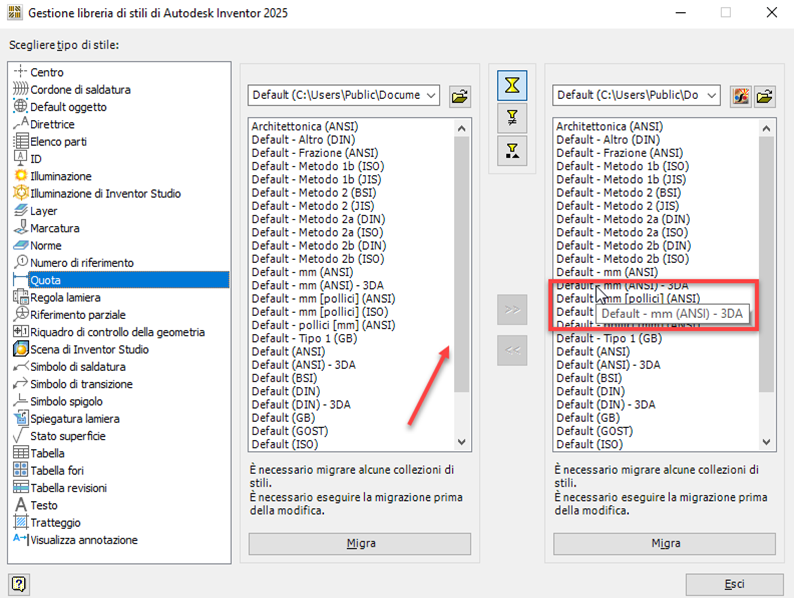Select Default - mm (ANSI) in right list
Screen dimensions: 794x598
coord(607,272)
